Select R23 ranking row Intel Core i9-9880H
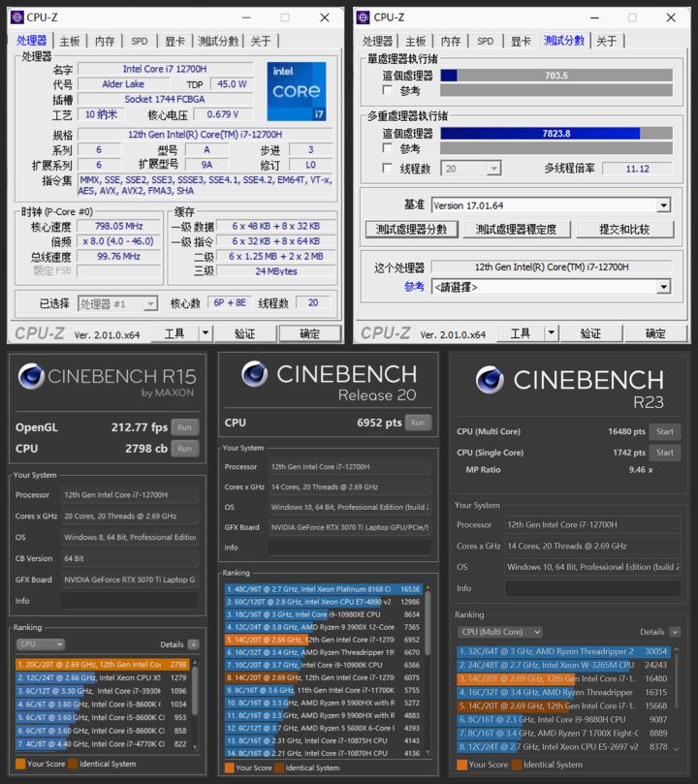Image resolution: width=698 pixels, height=784 pixels. (x=562, y=719)
